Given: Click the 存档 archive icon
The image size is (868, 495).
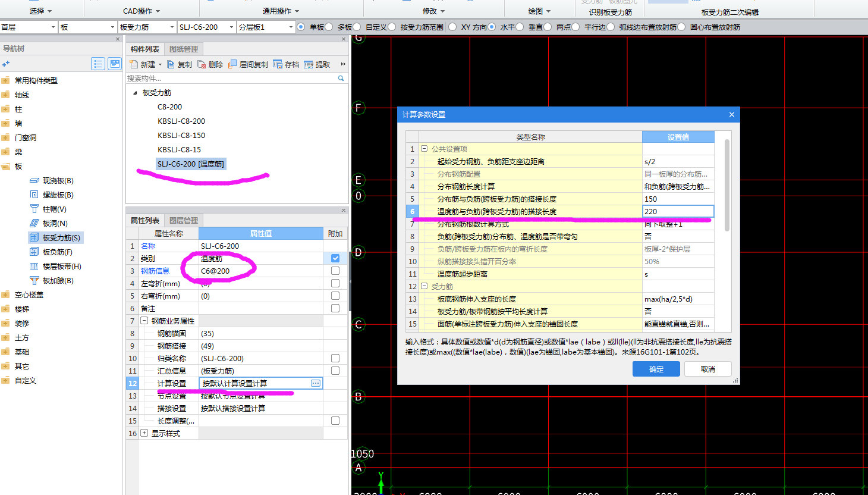Looking at the screenshot, I should [x=278, y=64].
